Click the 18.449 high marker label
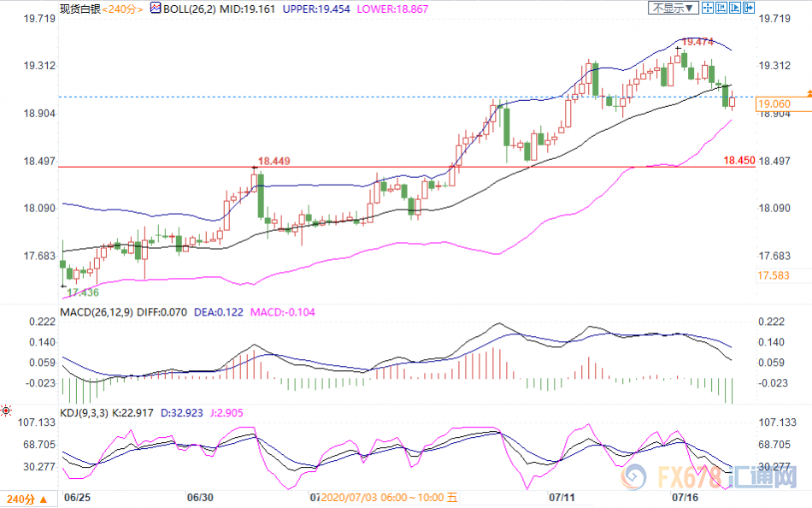 tap(274, 161)
